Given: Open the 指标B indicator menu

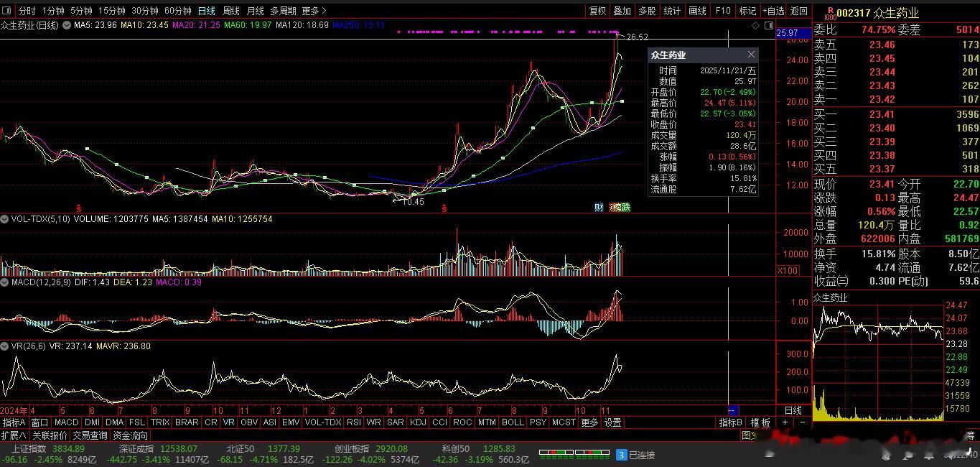Looking at the screenshot, I should [x=731, y=422].
